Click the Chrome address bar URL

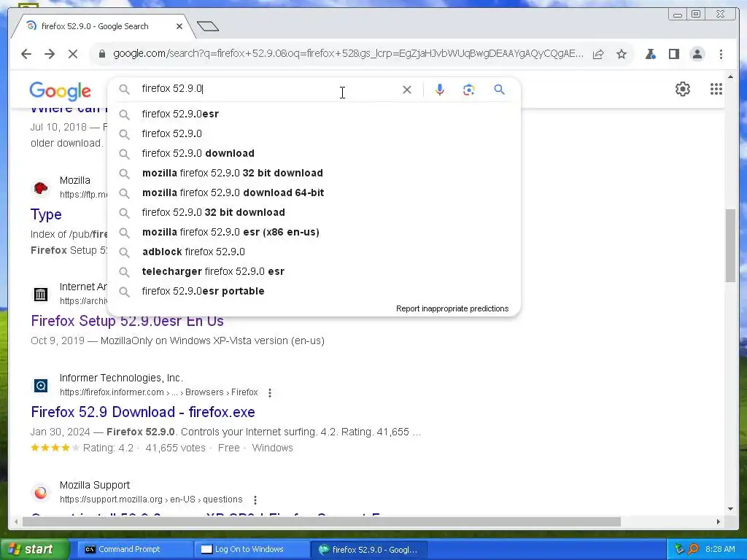348,54
